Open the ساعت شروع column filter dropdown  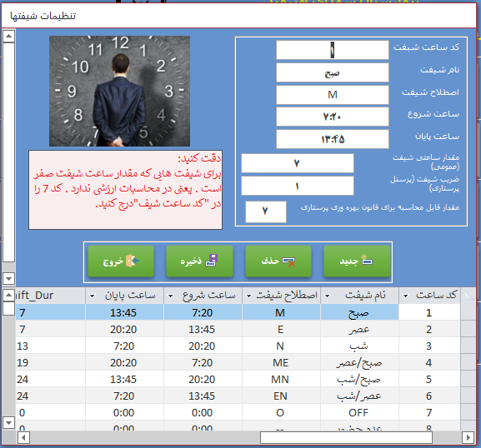click(171, 296)
